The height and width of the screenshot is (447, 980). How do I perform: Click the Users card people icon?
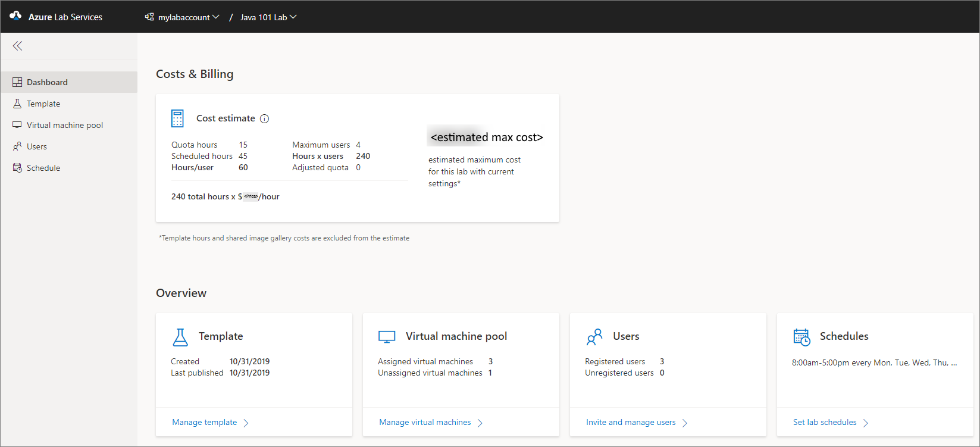[x=594, y=337]
